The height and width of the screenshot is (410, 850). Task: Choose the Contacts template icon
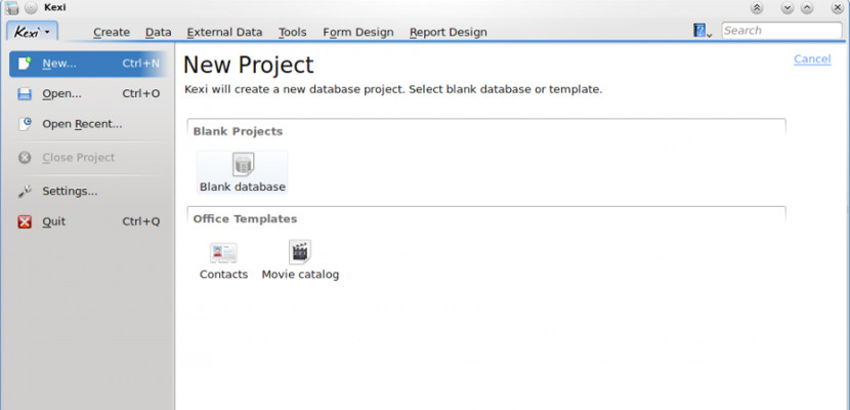click(223, 252)
